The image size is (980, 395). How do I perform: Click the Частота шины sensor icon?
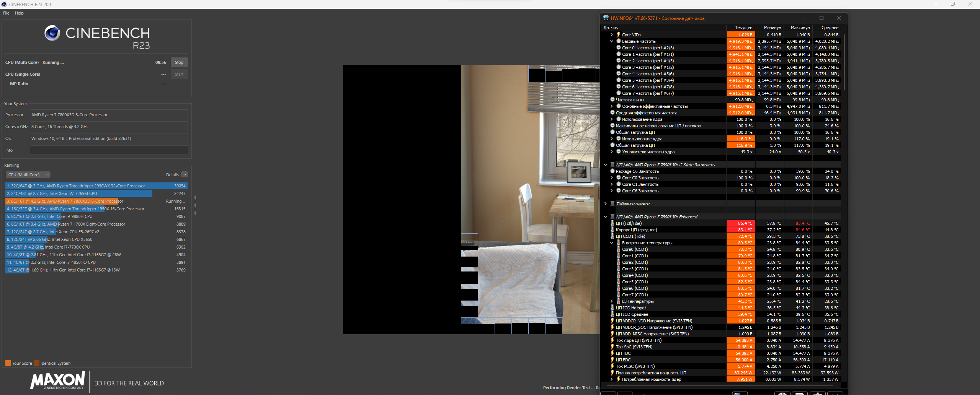612,100
